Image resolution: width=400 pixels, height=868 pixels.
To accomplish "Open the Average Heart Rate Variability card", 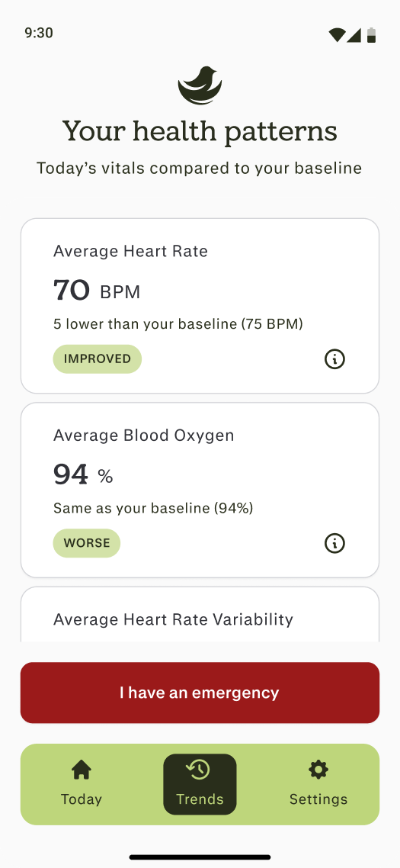I will [x=200, y=615].
